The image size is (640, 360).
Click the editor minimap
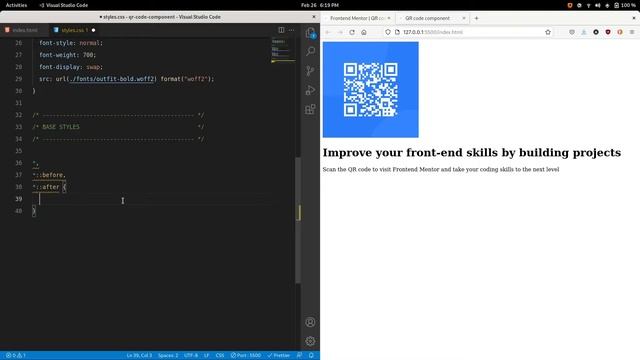point(283,51)
